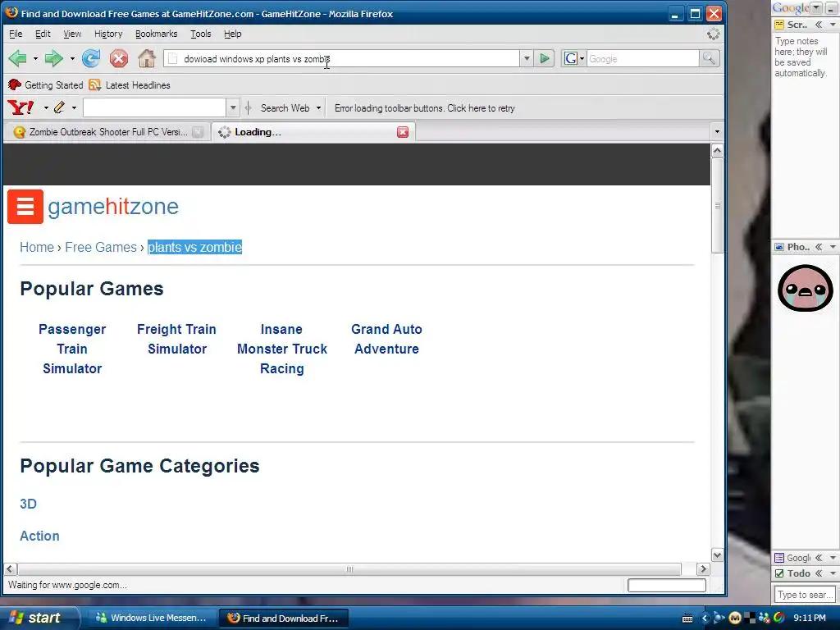The width and height of the screenshot is (840, 630).
Task: Open the History menu
Action: pyautogui.click(x=108, y=34)
